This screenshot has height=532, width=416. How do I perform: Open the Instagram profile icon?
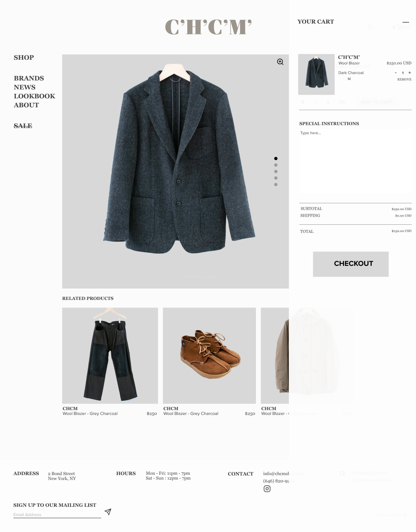(267, 489)
